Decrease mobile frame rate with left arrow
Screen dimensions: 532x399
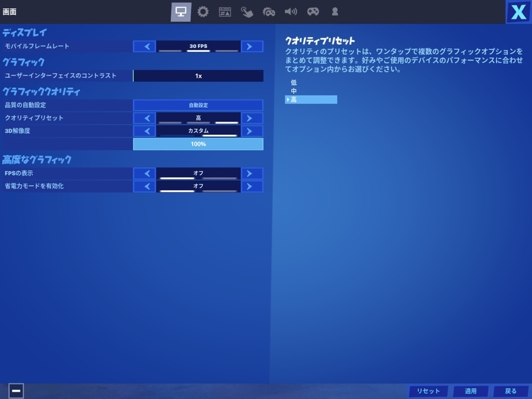[x=144, y=47]
